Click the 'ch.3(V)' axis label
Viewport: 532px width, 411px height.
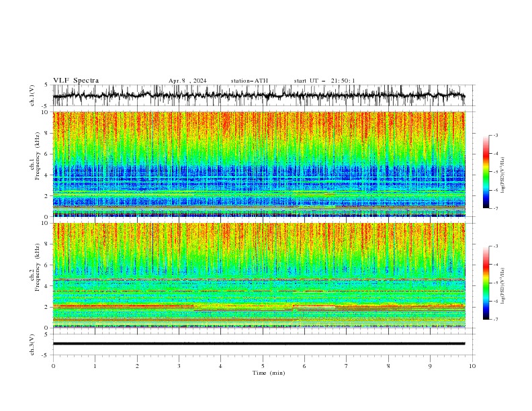pos(32,345)
